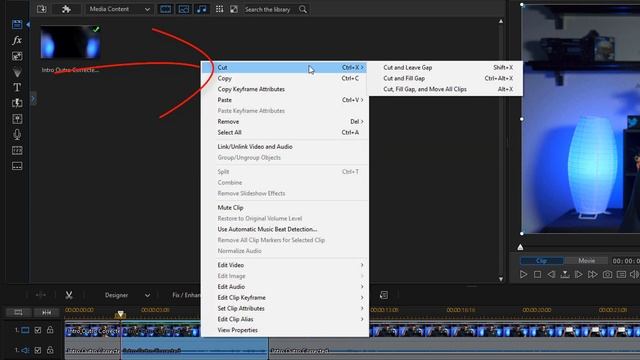
Task: Click the Fast Forward button
Action: [593, 275]
